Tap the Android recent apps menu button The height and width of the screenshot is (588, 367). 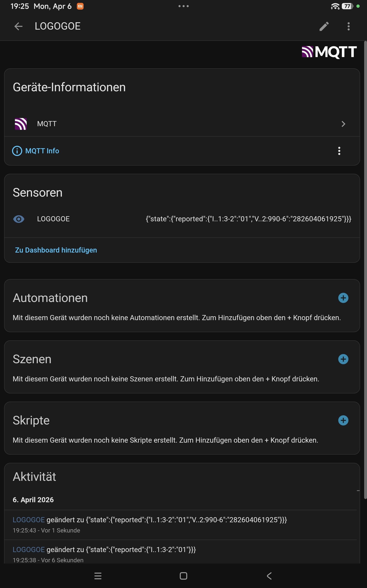(98, 576)
